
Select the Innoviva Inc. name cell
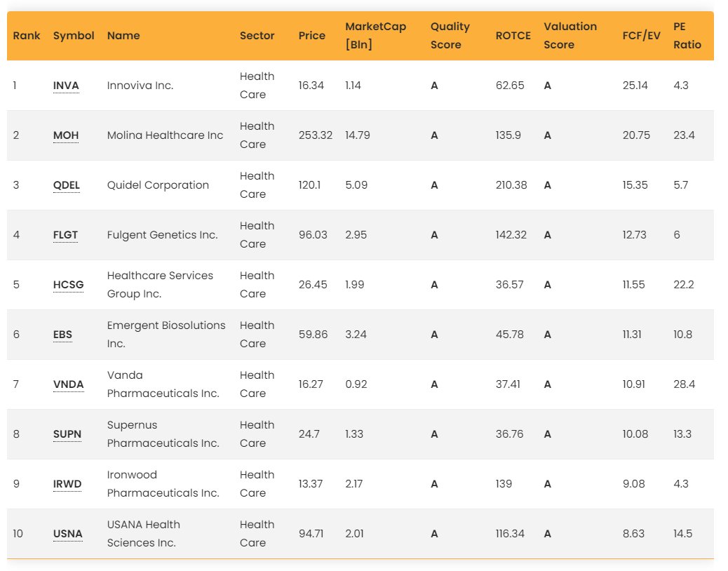pos(140,86)
